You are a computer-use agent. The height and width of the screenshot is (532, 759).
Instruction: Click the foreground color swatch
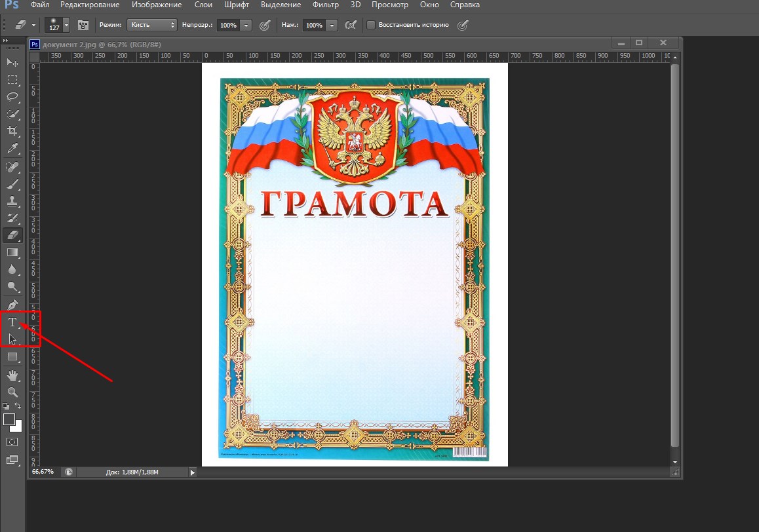point(9,419)
